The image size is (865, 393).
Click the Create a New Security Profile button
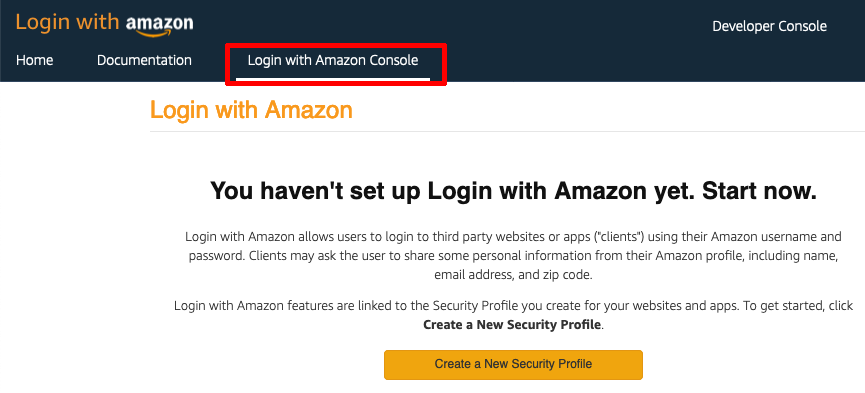[513, 364]
